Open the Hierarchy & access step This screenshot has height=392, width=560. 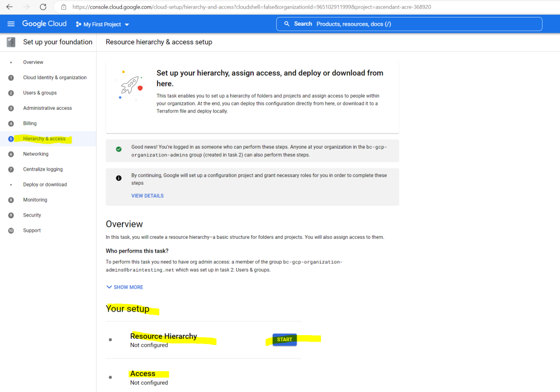click(x=44, y=138)
